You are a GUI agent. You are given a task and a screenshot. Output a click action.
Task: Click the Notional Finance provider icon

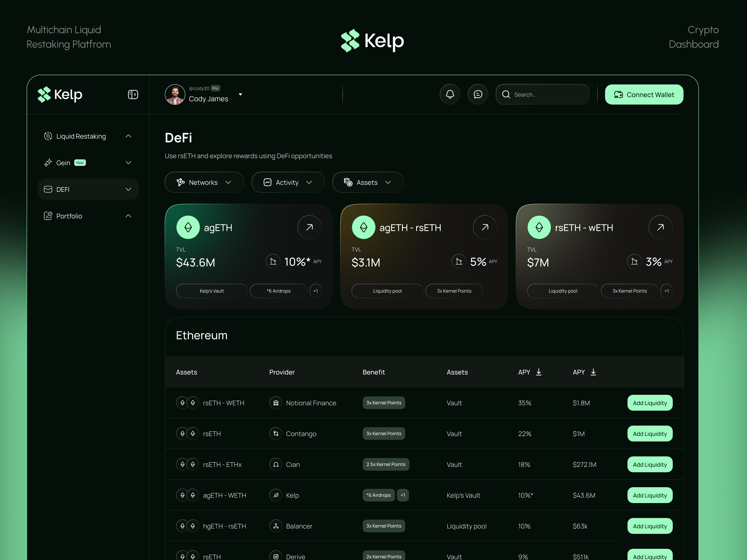275,403
